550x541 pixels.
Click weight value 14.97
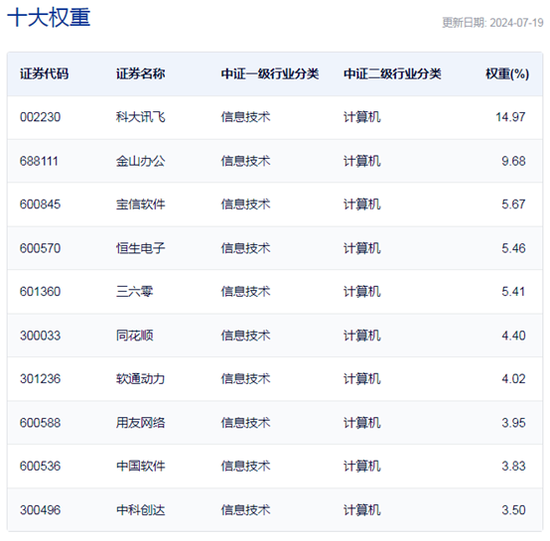coord(510,117)
